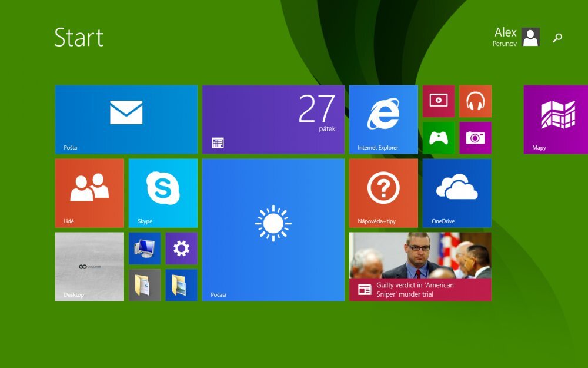
Task: Launch the OneDrive tile
Action: pos(456,193)
